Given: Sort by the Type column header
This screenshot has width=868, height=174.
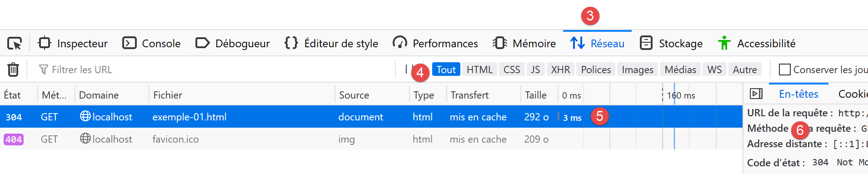Looking at the screenshot, I should click(x=427, y=95).
